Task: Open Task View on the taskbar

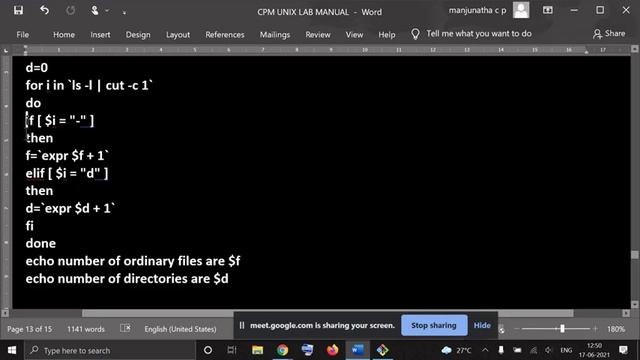Action: (x=232, y=350)
